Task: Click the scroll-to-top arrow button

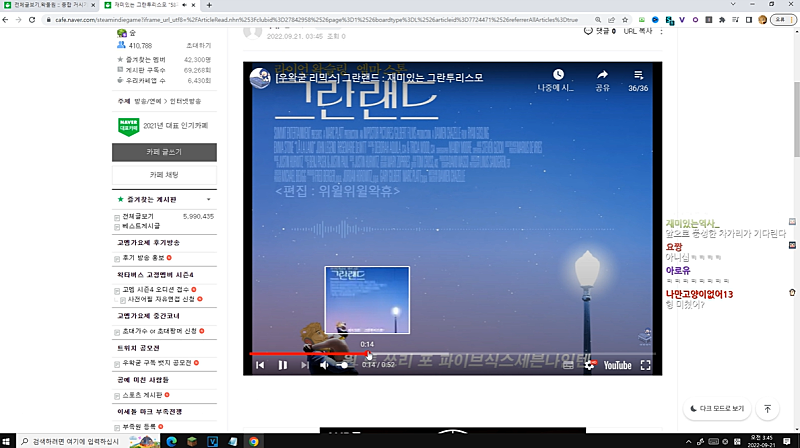Action: 767,409
